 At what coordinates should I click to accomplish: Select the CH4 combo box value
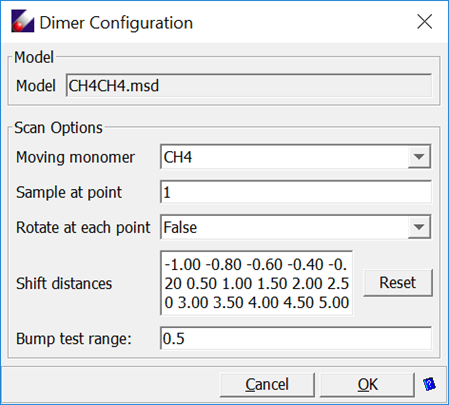[x=284, y=157]
